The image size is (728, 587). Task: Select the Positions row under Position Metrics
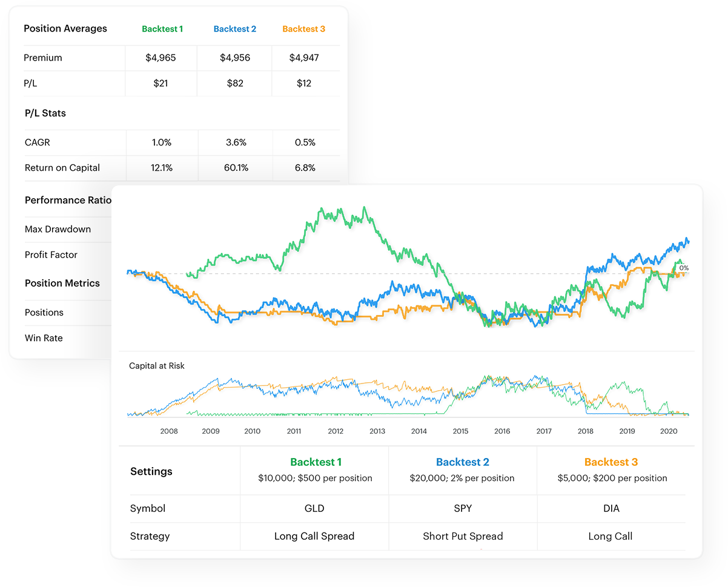(x=43, y=313)
